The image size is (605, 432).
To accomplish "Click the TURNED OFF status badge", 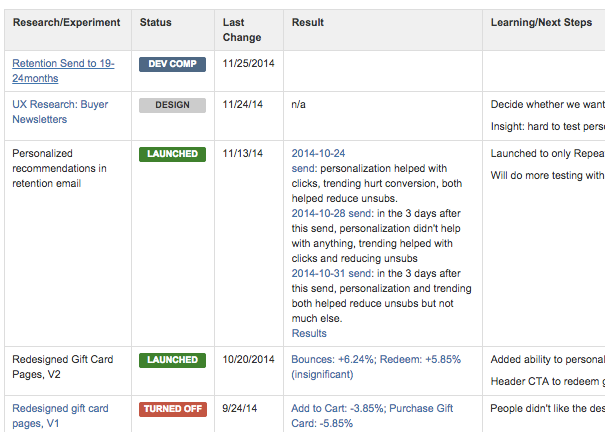I will tap(172, 409).
